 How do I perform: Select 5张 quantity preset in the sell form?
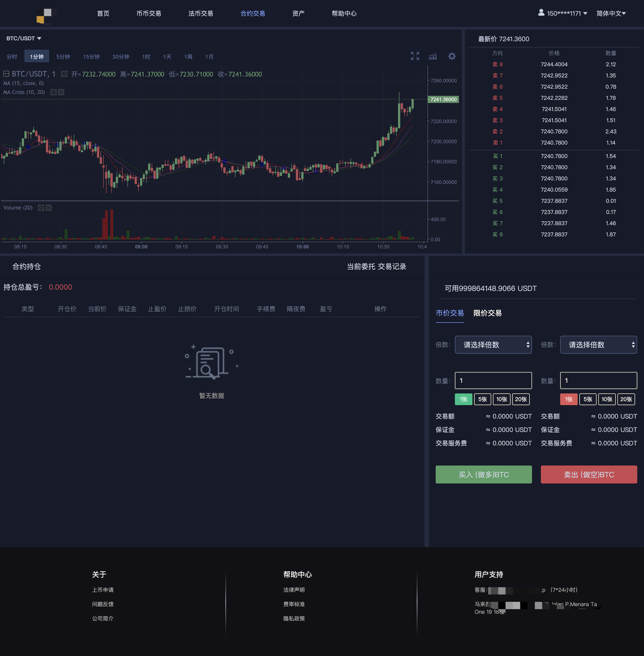coord(588,399)
